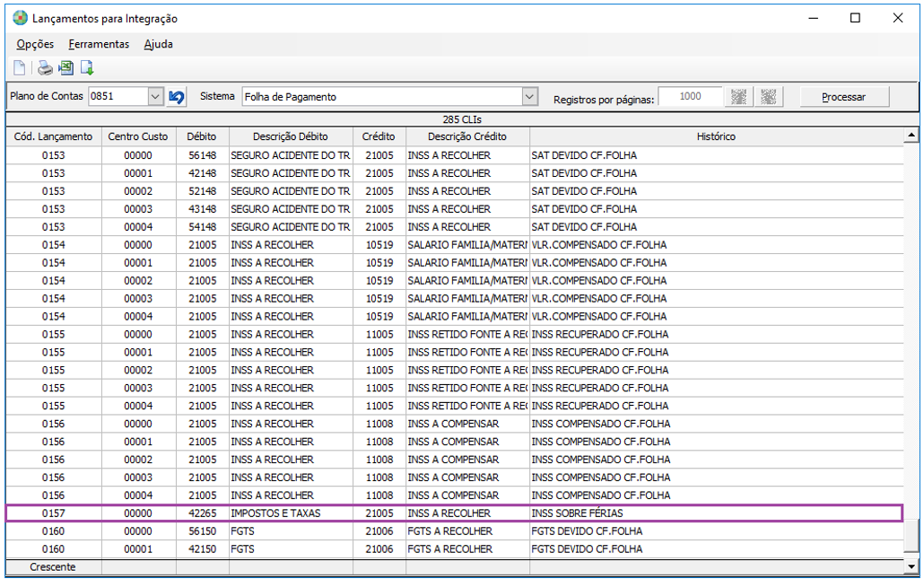
Task: Open the Sistema combo box list
Action: (529, 97)
